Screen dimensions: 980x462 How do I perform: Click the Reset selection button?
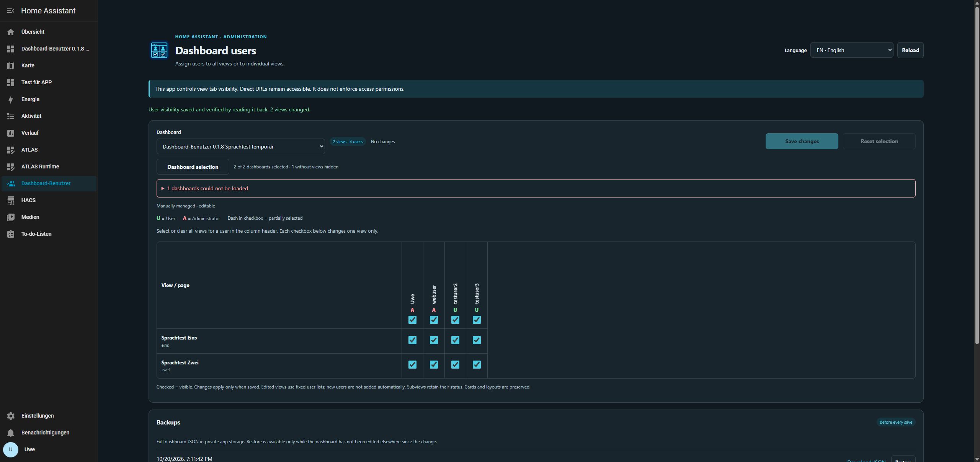coord(879,141)
